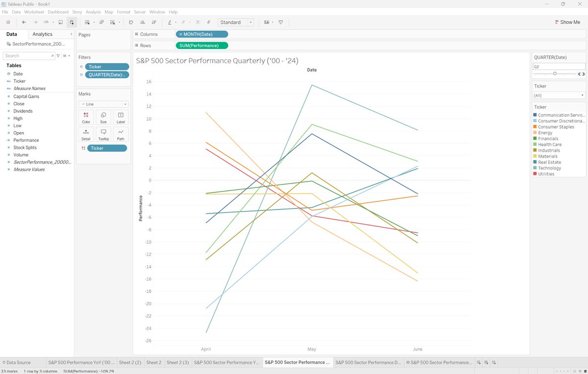
Task: Click the SUM(Performance) pill on Rows
Action: click(202, 46)
